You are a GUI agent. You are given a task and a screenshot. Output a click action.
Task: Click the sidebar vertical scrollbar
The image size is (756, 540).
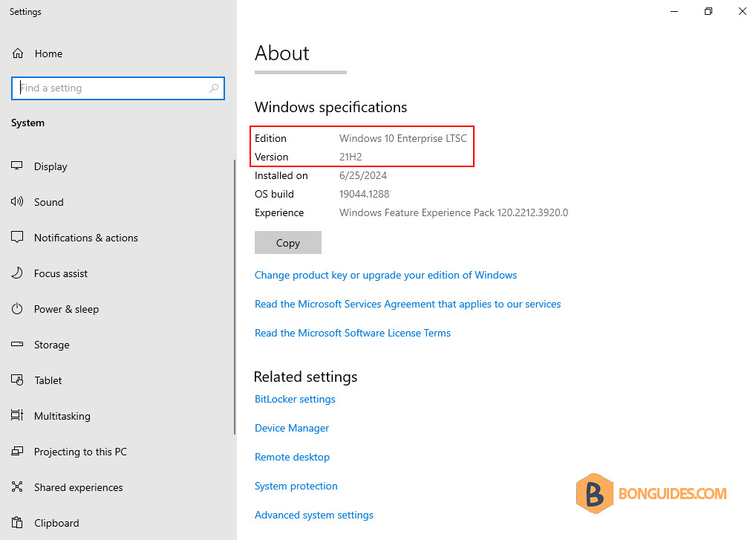[235, 296]
